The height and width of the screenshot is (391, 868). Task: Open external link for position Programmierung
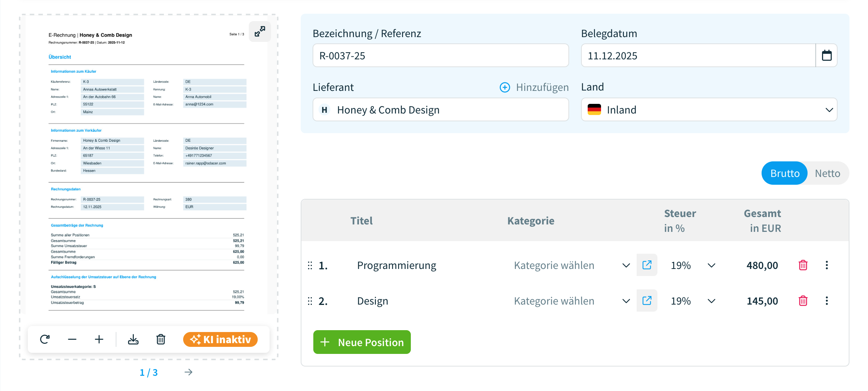pos(647,265)
